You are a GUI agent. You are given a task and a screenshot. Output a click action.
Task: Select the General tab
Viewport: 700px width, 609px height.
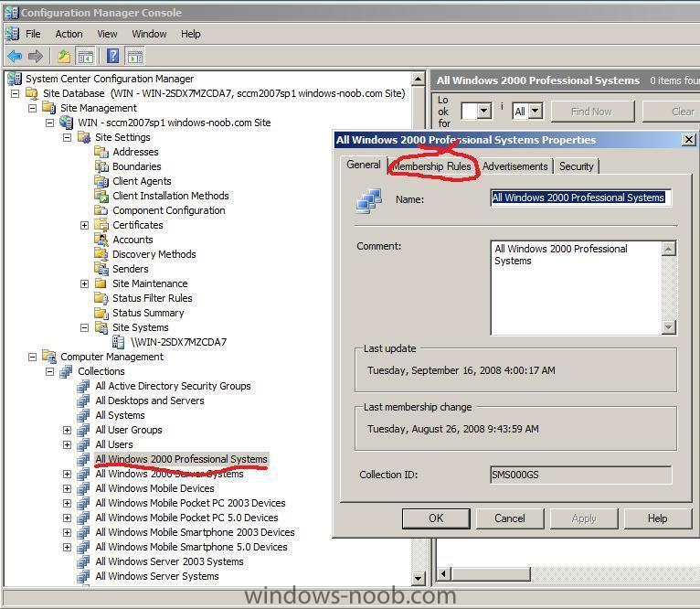(x=364, y=165)
